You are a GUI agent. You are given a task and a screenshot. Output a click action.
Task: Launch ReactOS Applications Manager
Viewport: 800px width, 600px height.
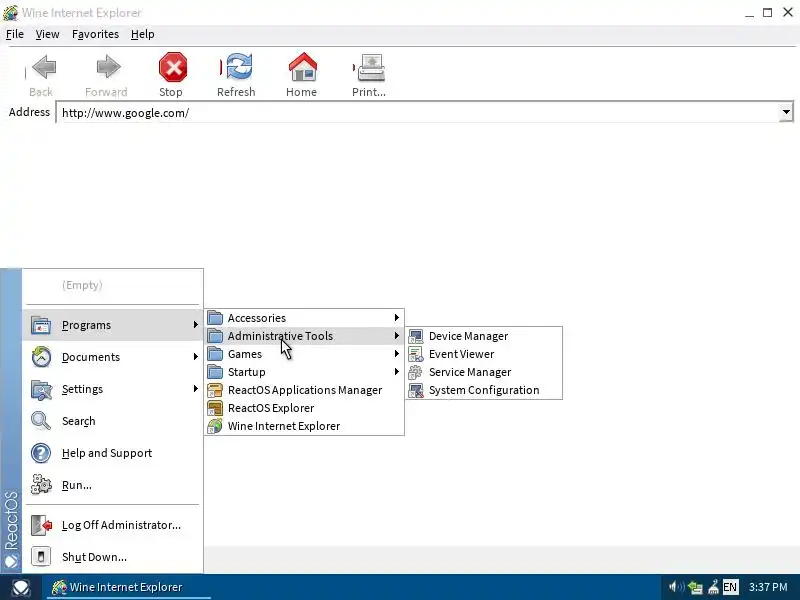(x=304, y=390)
